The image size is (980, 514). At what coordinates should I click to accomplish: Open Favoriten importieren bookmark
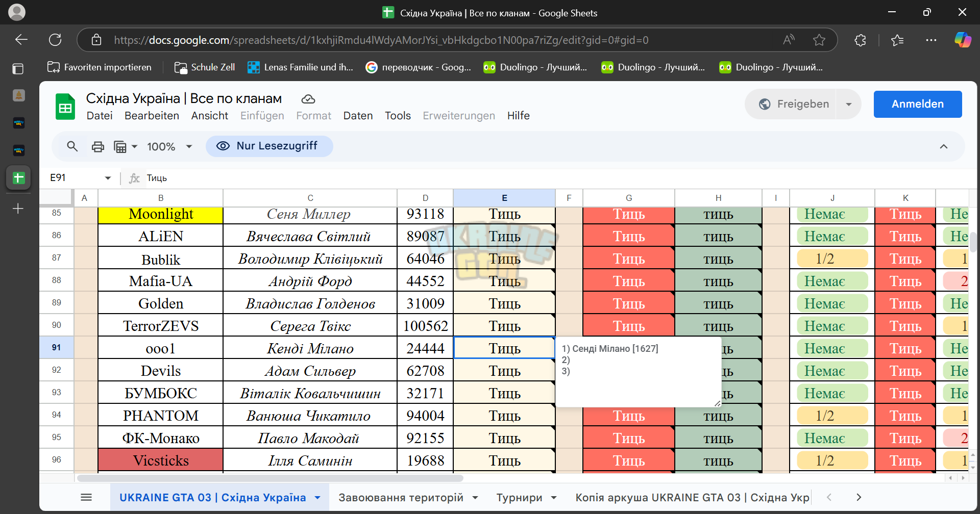[100, 67]
